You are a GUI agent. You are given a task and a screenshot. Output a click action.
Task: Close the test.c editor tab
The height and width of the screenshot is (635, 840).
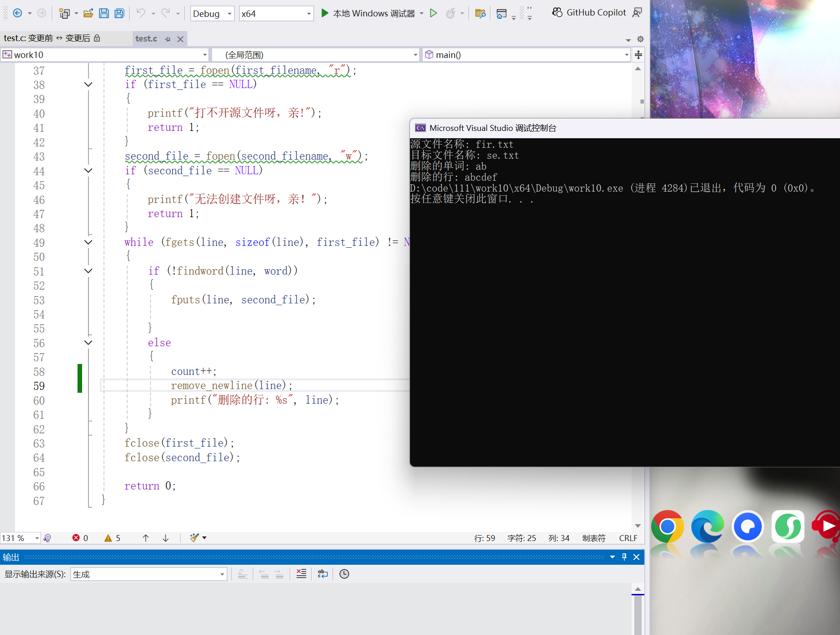click(180, 39)
